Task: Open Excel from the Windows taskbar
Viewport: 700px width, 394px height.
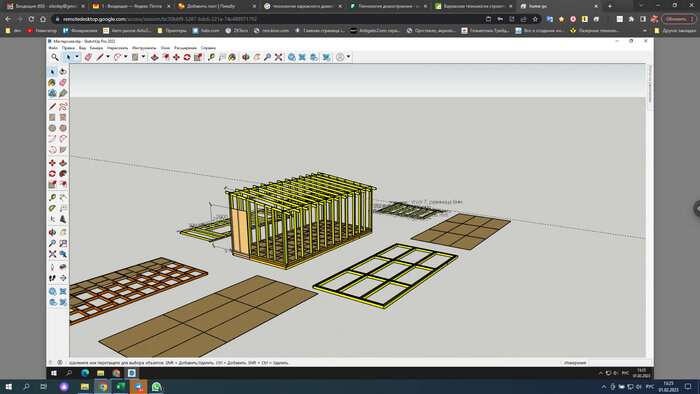Action: (121, 386)
